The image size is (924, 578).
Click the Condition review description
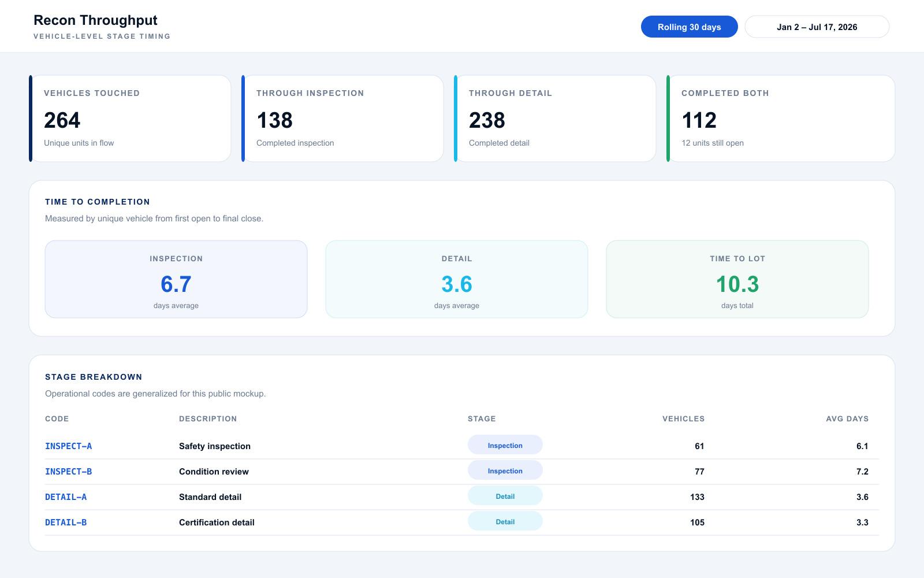coord(214,472)
